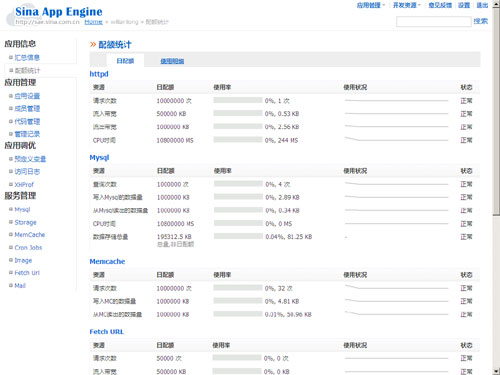Click the '195312.5 KB' quota value
The height and width of the screenshot is (375, 500).
174,237
